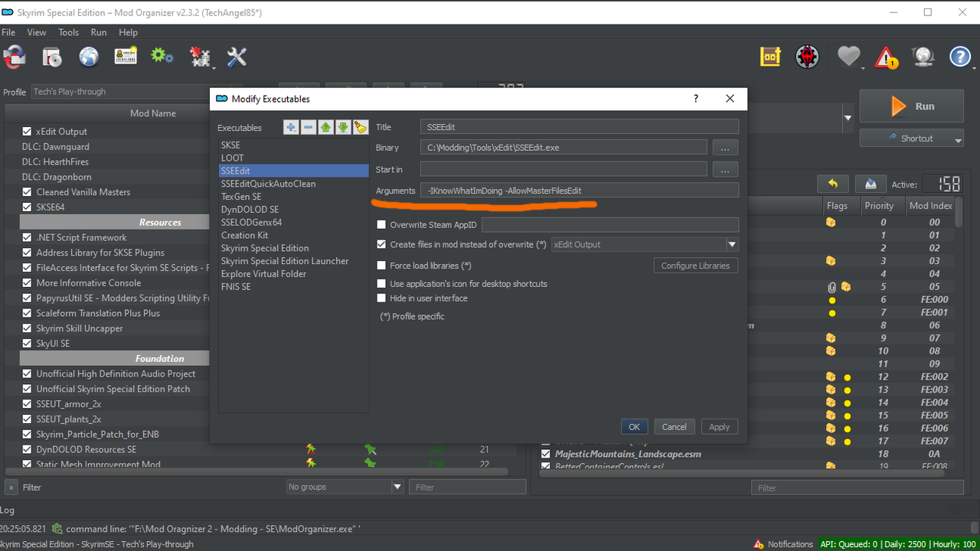The image size is (980, 551).
Task: Click Install mod from archive icon
Action: pyautogui.click(x=51, y=57)
